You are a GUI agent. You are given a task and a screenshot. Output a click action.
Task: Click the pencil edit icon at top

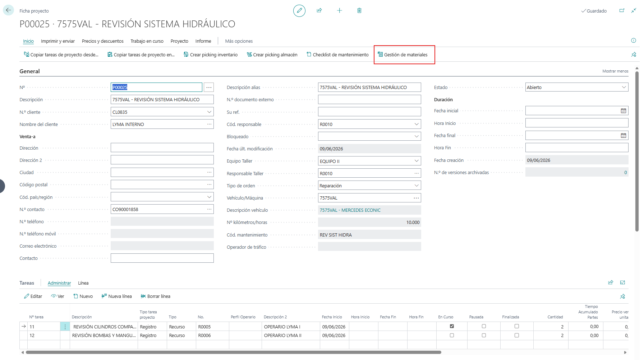tap(299, 11)
